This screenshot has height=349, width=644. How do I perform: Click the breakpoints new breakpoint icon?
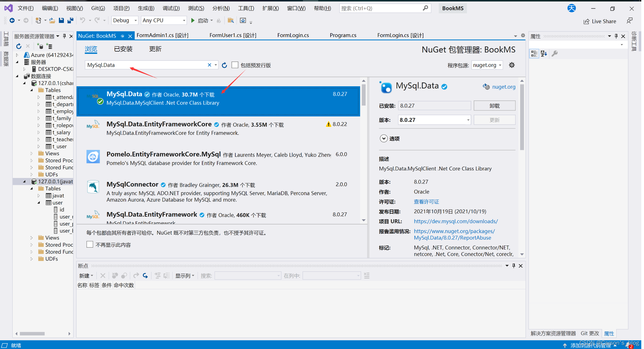(86, 275)
